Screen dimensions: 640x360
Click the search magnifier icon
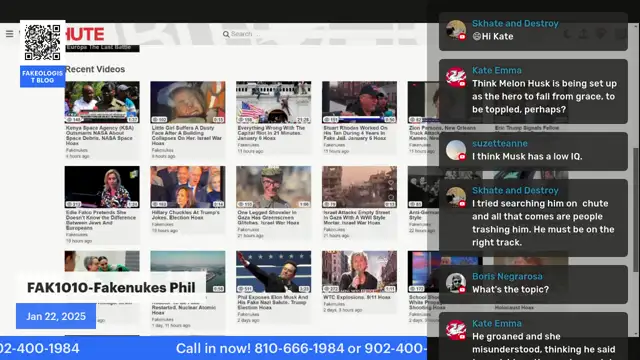226,34
